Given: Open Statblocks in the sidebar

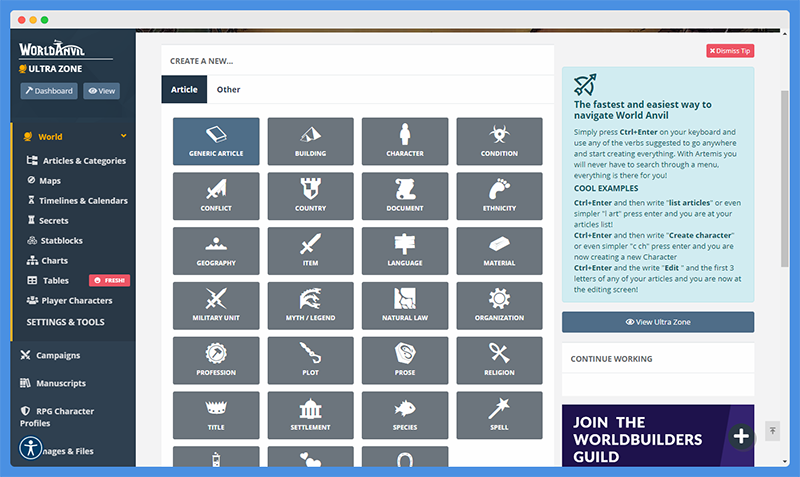Looking at the screenshot, I should [x=55, y=240].
